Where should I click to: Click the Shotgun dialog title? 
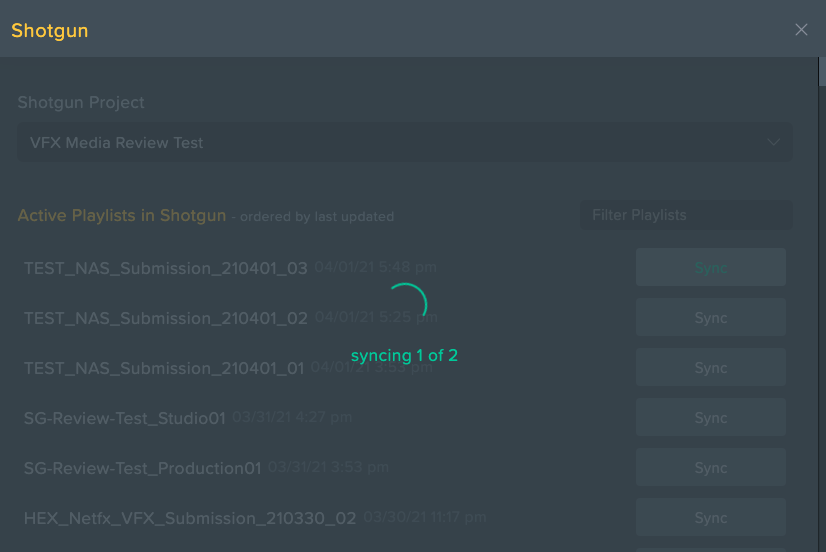[x=50, y=31]
